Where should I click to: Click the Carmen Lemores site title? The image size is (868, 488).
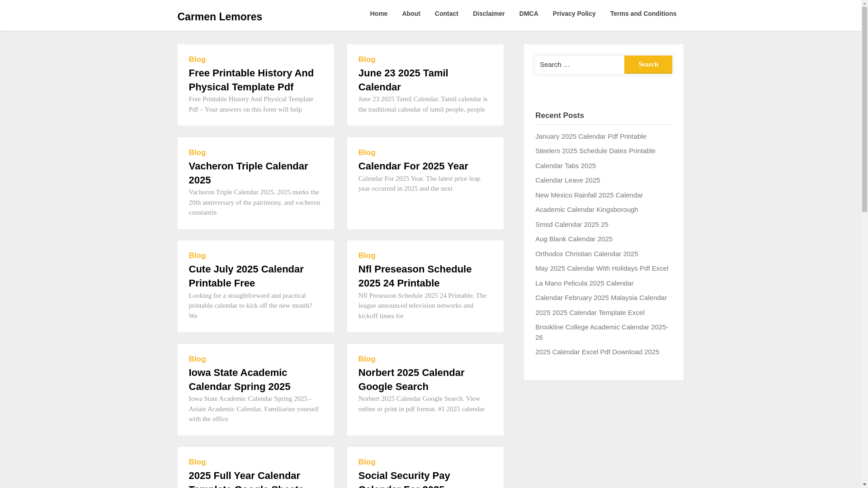pos(219,17)
